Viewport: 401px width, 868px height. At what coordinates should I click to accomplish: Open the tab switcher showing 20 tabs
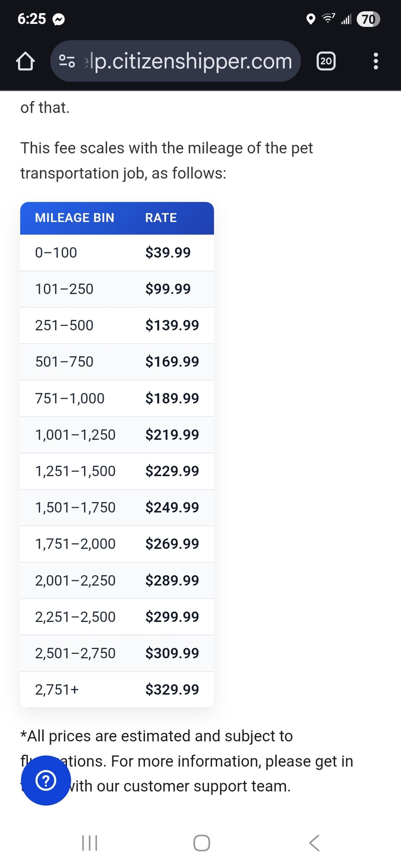pyautogui.click(x=326, y=61)
